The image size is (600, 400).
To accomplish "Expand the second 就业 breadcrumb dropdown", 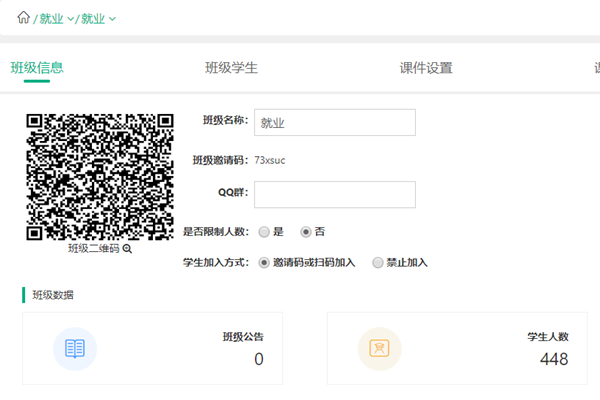I will click(112, 19).
